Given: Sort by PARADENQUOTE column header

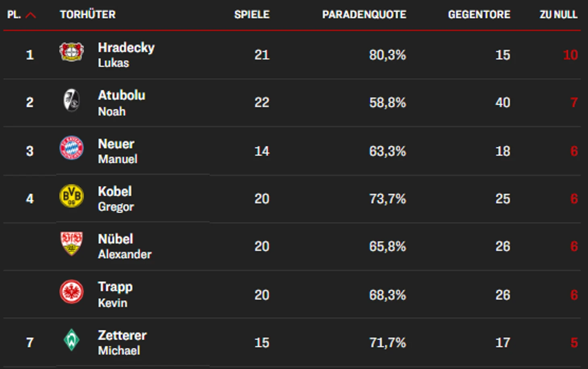Looking at the screenshot, I should (364, 15).
